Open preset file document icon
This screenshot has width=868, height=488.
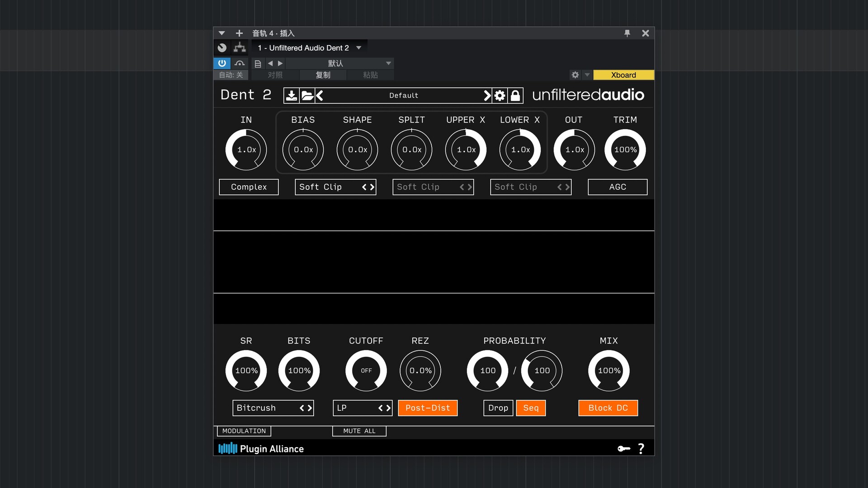point(258,64)
